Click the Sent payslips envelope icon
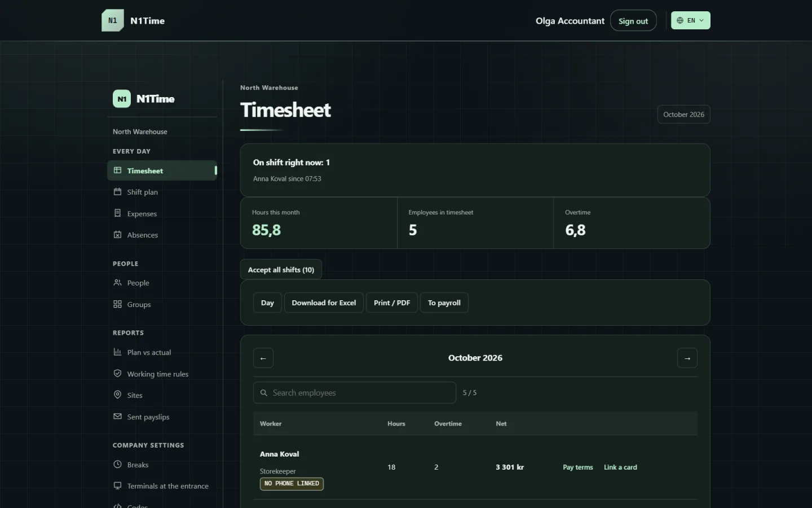Screen dimensions: 812x508 [117, 417]
